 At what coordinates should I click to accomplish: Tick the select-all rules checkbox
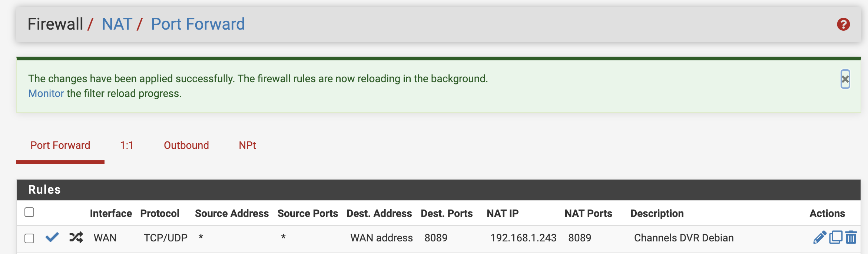click(x=29, y=212)
